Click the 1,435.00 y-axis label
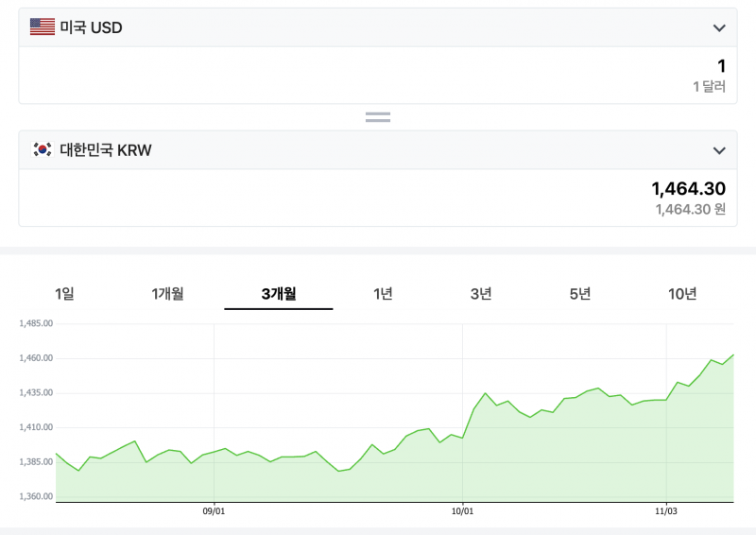This screenshot has width=756, height=535. [x=36, y=392]
